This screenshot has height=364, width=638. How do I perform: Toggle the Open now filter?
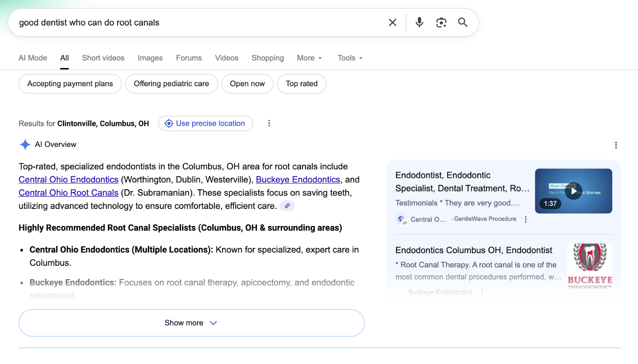click(x=247, y=84)
